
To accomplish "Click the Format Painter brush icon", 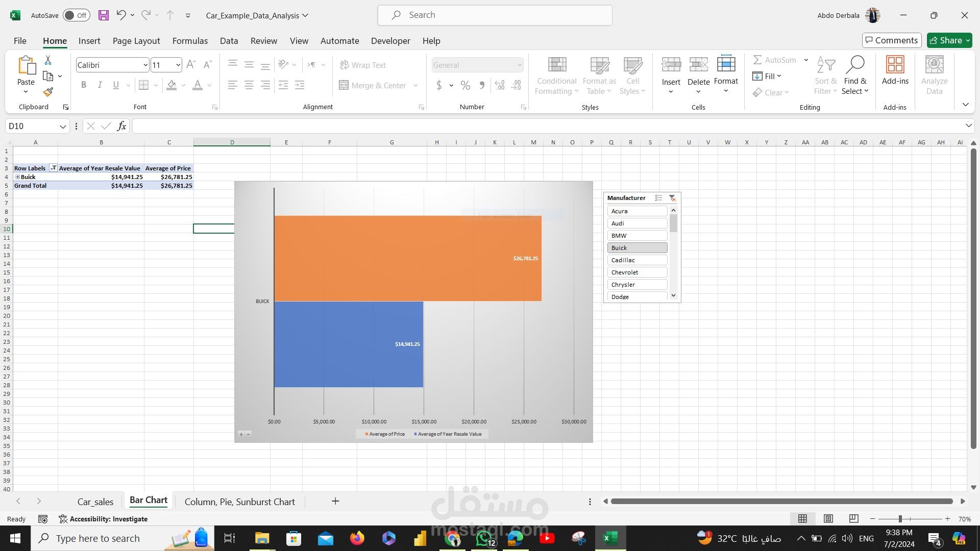I will coord(48,92).
